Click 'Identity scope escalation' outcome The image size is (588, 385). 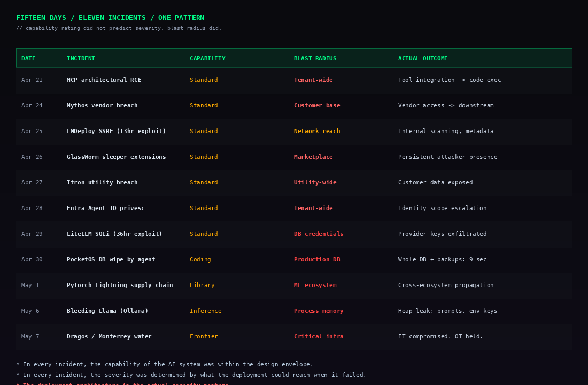point(443,208)
